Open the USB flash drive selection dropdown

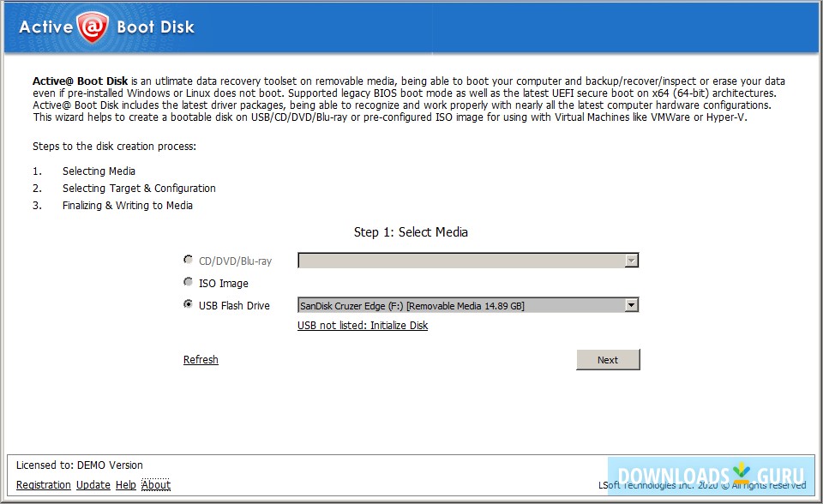tap(463, 304)
